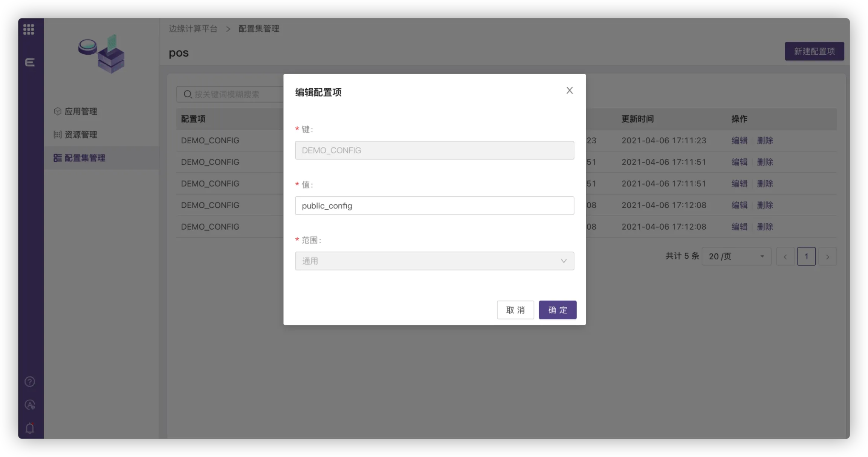Screen dimensions: 868x457
Task: Go to the next page arrow
Action: coord(827,257)
